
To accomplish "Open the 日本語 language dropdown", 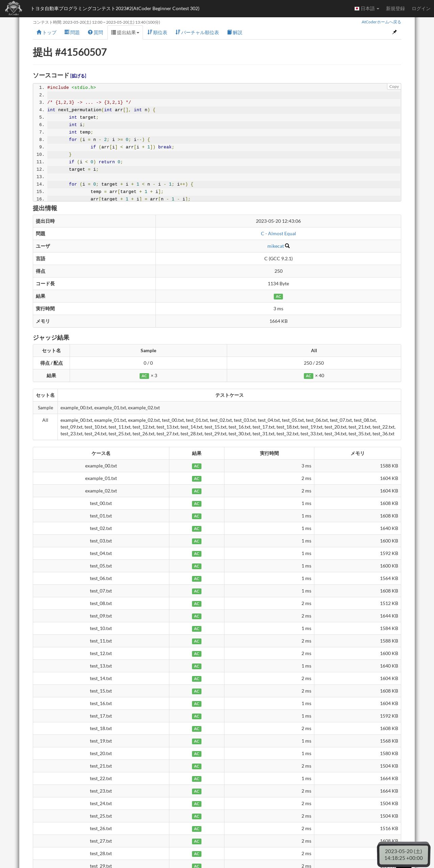I will click(x=367, y=8).
